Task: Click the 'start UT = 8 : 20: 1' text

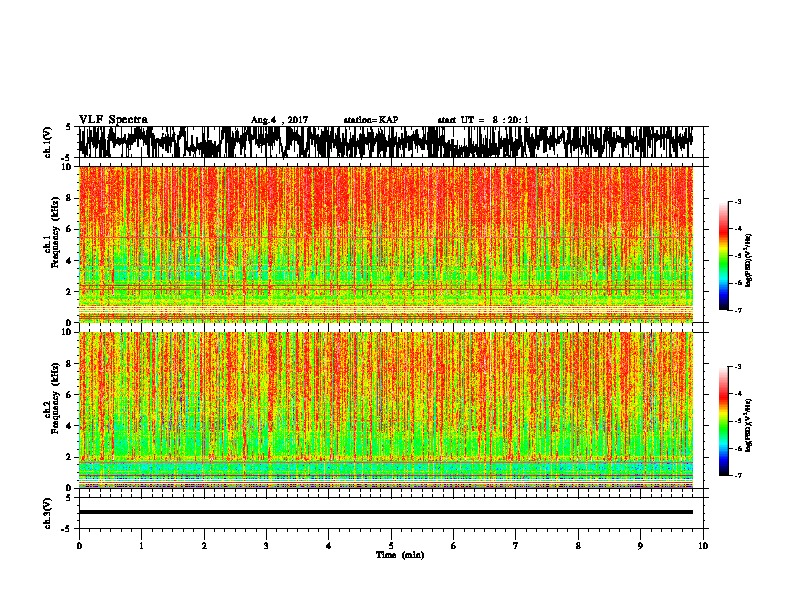Action: (483, 120)
